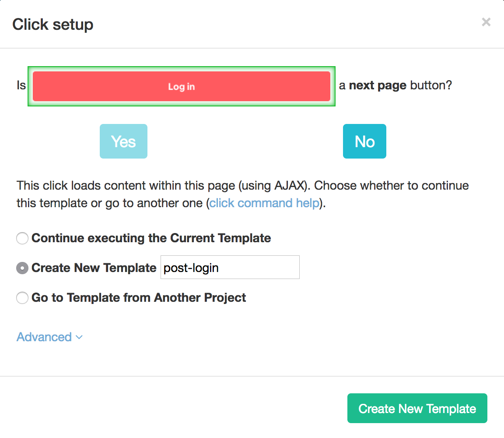Screen dimensions: 504x438
Task: Select Continue executing the Current Template radio
Action: 22,239
